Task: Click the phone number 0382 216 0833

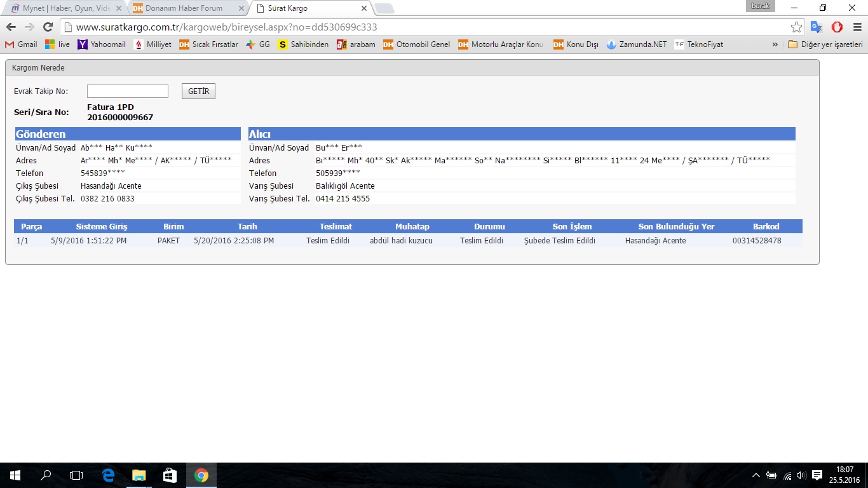Action: tap(107, 199)
